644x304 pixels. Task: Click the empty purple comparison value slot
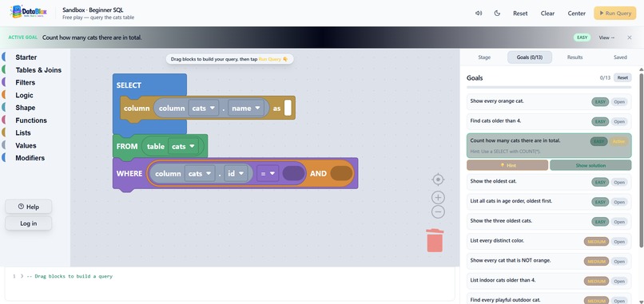[294, 173]
